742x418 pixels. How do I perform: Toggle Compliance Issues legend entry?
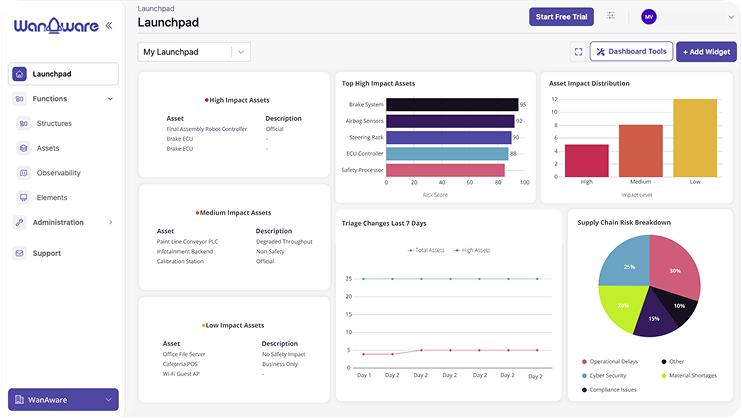609,390
